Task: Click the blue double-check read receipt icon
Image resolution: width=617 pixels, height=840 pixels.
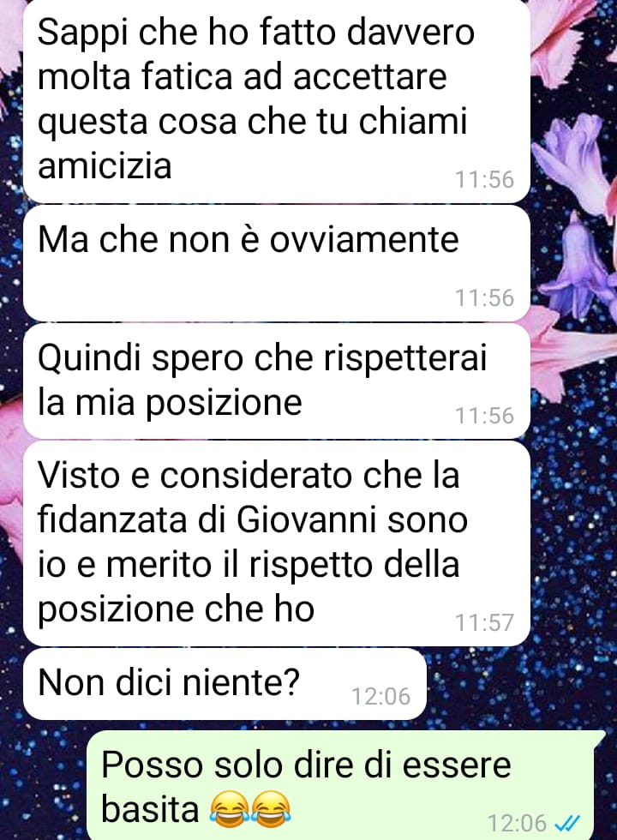Action: coord(568,822)
